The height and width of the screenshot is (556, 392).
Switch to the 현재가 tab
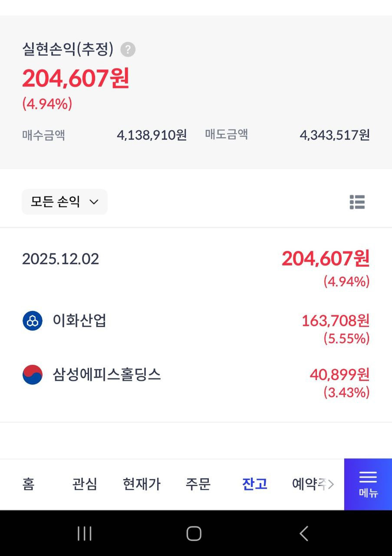[142, 484]
